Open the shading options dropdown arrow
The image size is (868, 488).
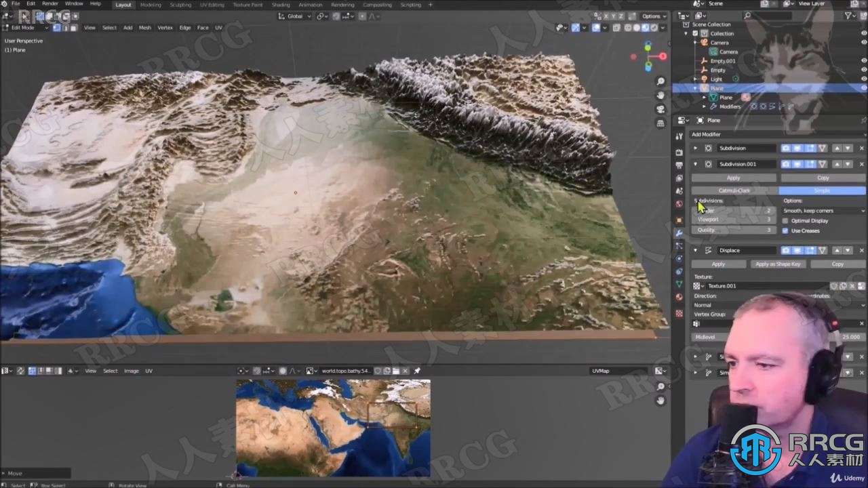pyautogui.click(x=663, y=28)
